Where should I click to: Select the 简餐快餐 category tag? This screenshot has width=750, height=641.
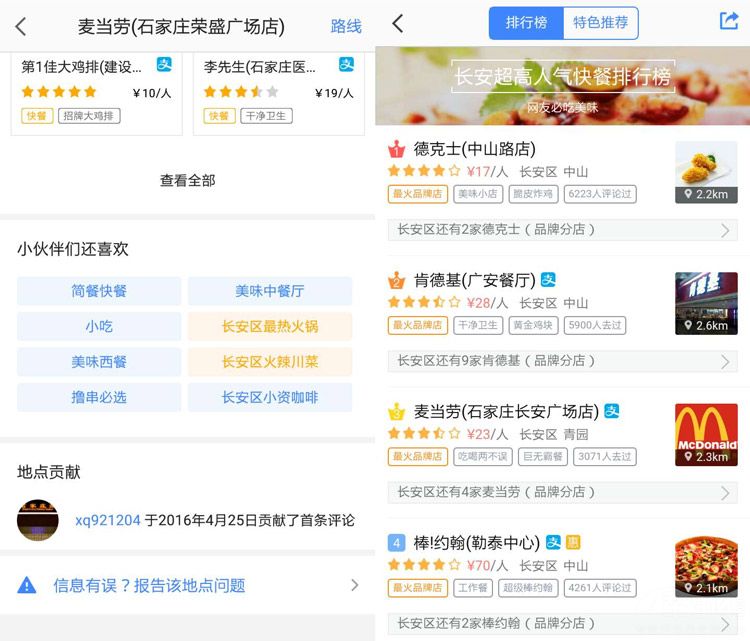point(99,291)
